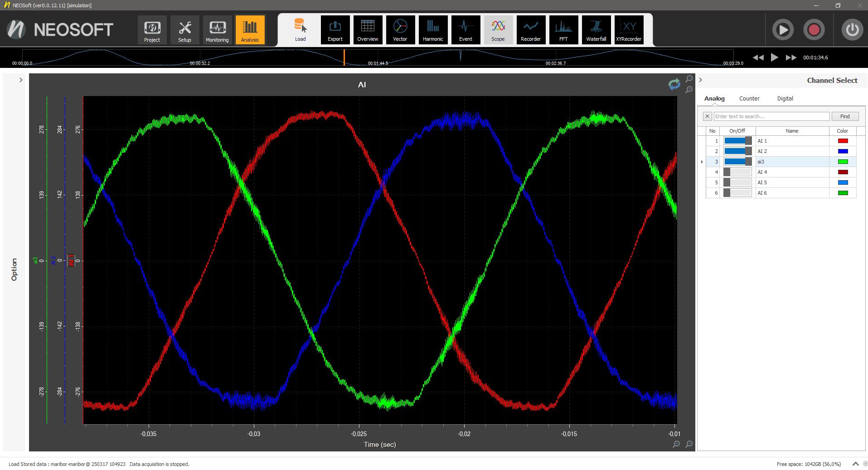Start acquisition with the large play button
This screenshot has height=470, width=868.
(x=783, y=30)
